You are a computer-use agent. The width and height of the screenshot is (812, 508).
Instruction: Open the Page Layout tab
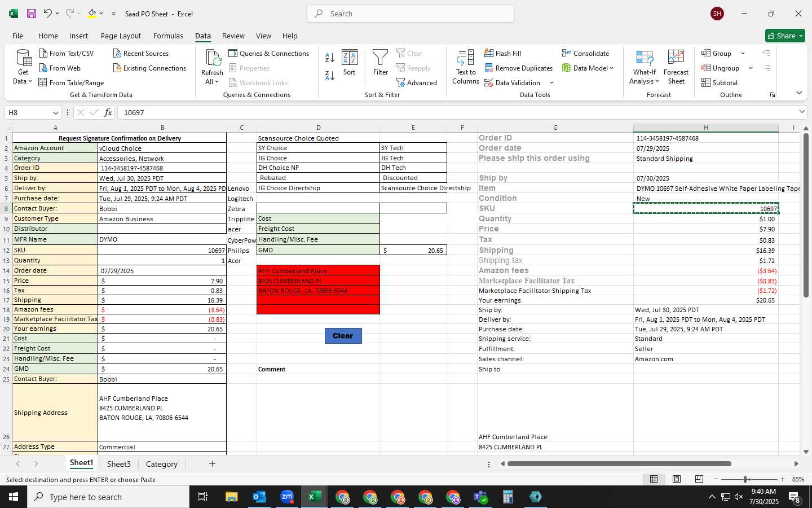(121, 36)
